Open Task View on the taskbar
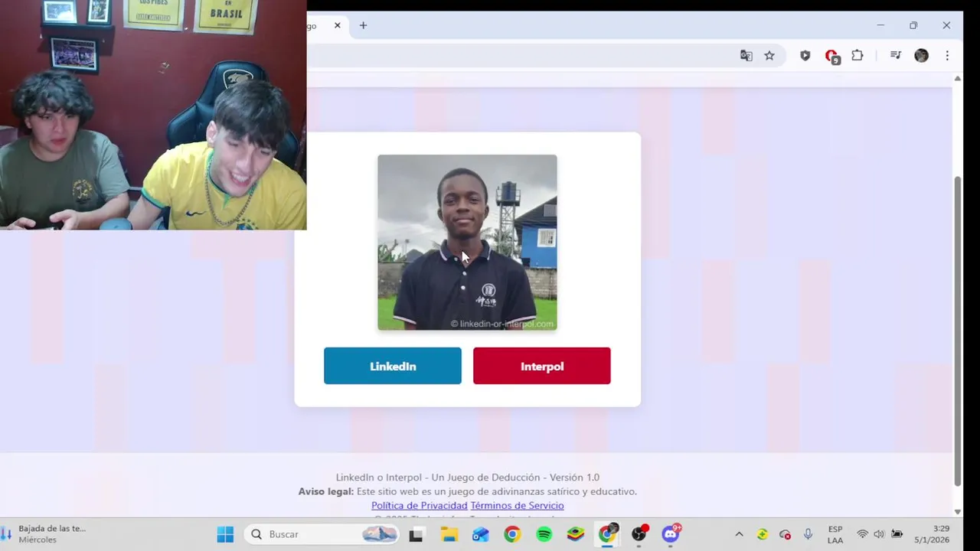 click(416, 534)
